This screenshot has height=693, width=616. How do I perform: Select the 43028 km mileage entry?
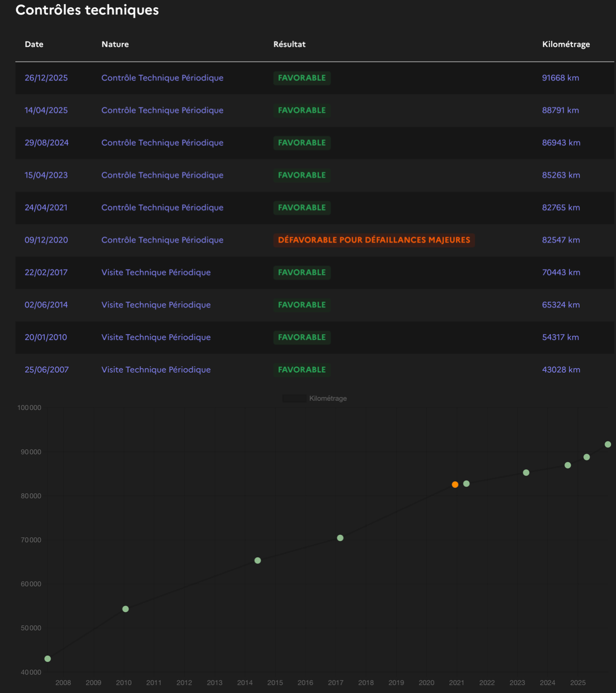561,370
